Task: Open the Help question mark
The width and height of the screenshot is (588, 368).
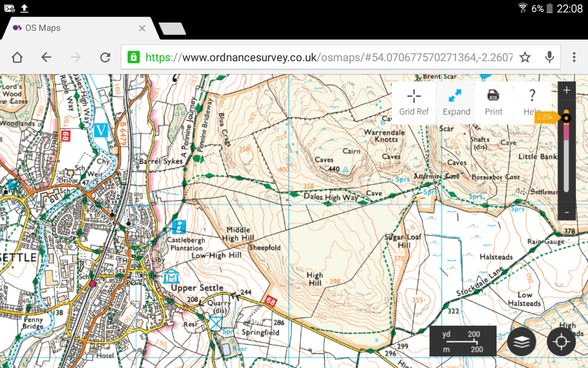Action: [x=532, y=103]
